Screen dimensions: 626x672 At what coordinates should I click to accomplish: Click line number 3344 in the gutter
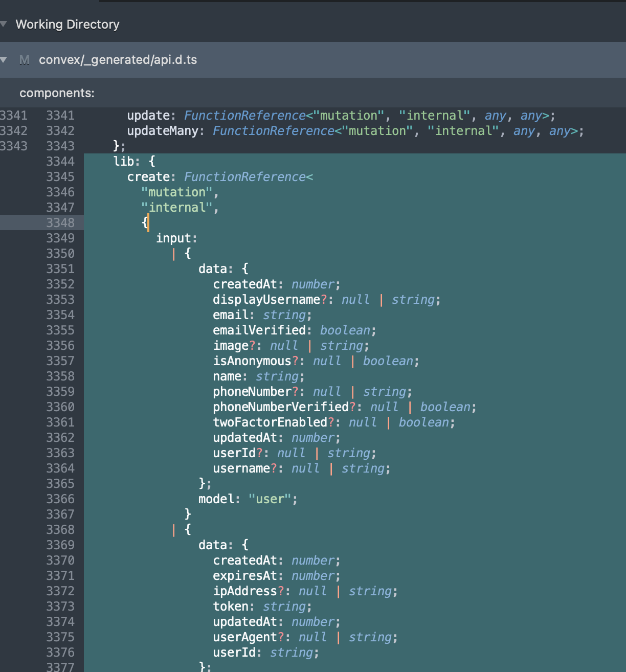point(60,162)
